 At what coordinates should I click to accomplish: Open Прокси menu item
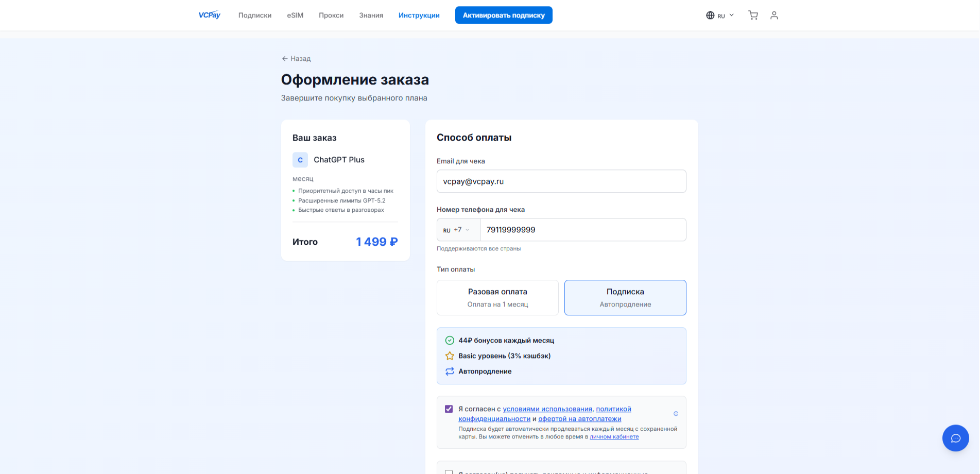[331, 15]
